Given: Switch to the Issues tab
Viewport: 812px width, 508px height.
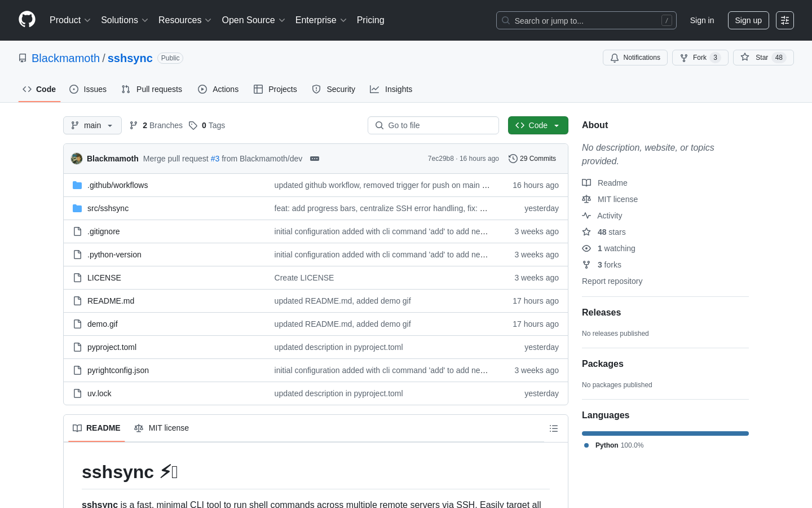Looking at the screenshot, I should (x=88, y=89).
